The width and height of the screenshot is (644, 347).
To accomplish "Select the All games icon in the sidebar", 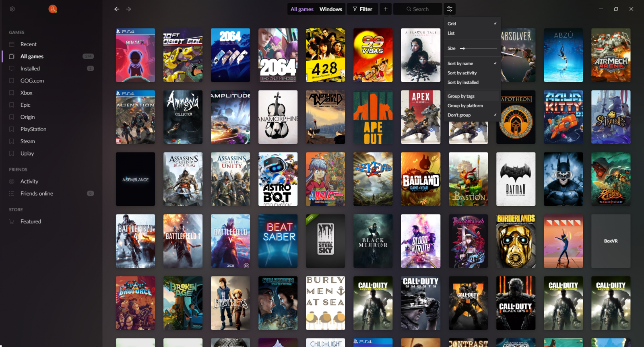I will click(x=12, y=56).
